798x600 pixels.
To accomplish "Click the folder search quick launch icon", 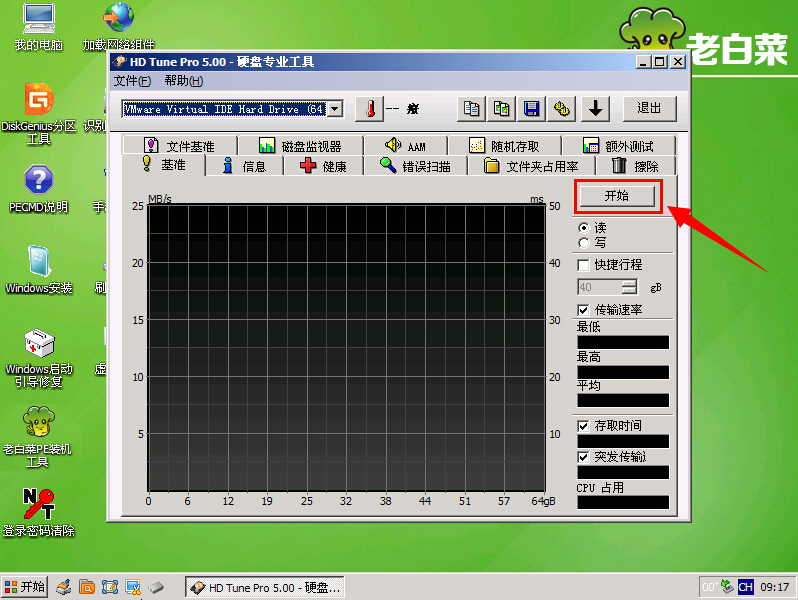I will pyautogui.click(x=87, y=587).
